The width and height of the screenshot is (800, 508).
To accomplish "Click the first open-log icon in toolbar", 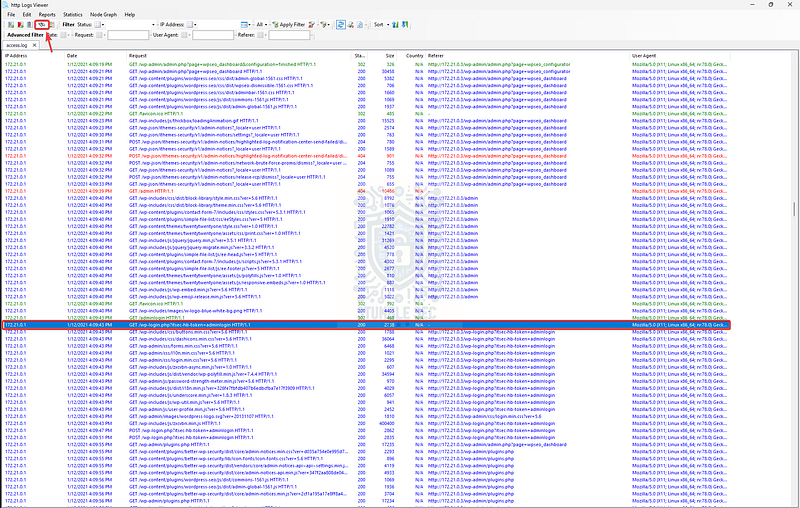I will coord(11,24).
